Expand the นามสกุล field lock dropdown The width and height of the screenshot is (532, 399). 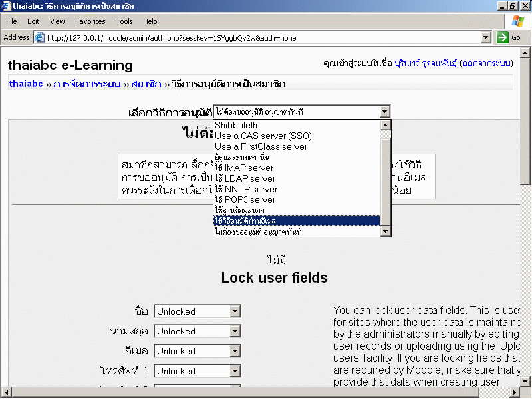coord(235,331)
